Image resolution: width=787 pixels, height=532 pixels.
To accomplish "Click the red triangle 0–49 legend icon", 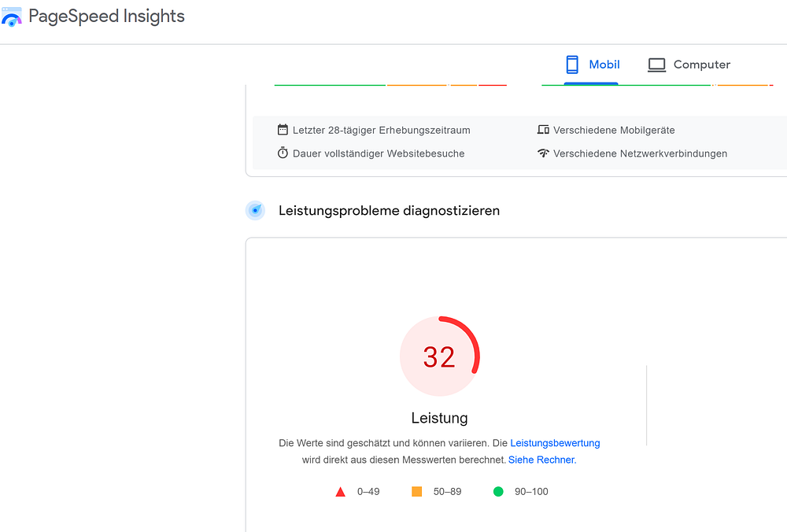I will pos(340,492).
